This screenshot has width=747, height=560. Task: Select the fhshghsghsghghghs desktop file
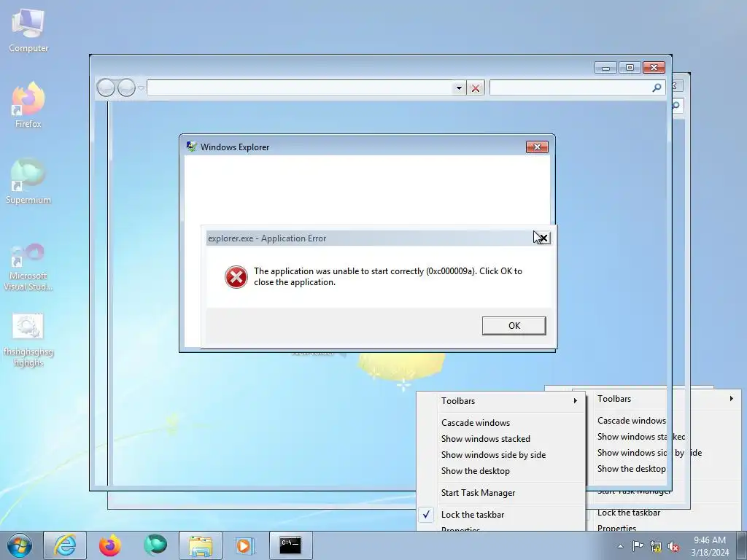coord(28,341)
